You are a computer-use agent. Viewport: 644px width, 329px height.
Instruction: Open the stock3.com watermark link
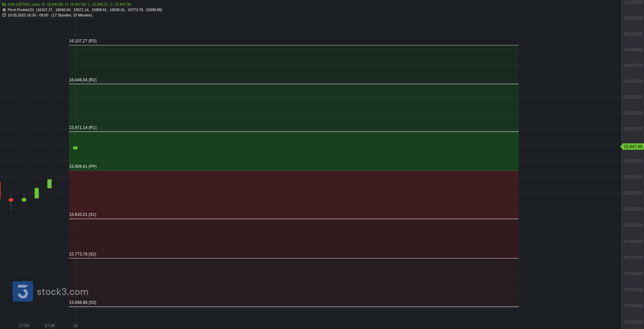pyautogui.click(x=62, y=292)
